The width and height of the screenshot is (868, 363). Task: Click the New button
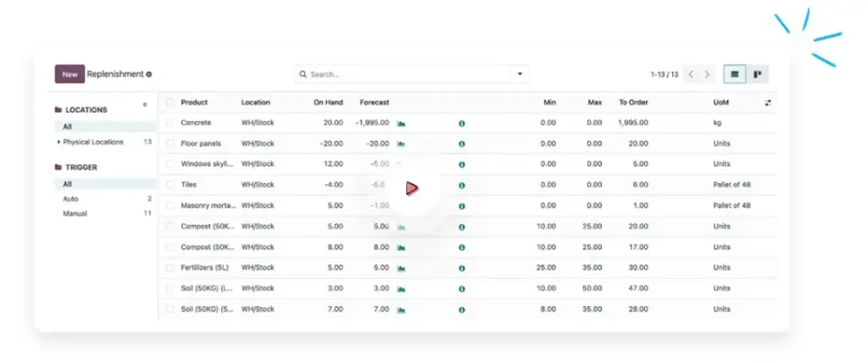(69, 74)
